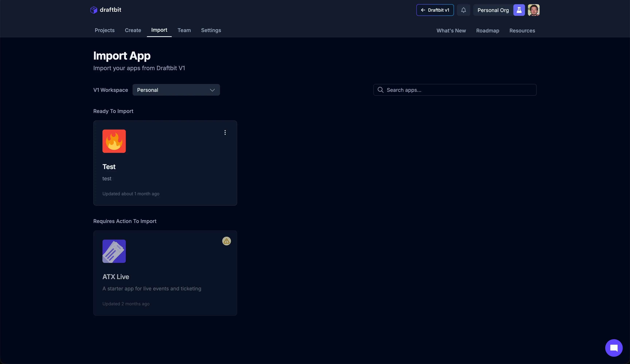The width and height of the screenshot is (630, 364).
Task: Open the What's New link
Action: coord(451,30)
